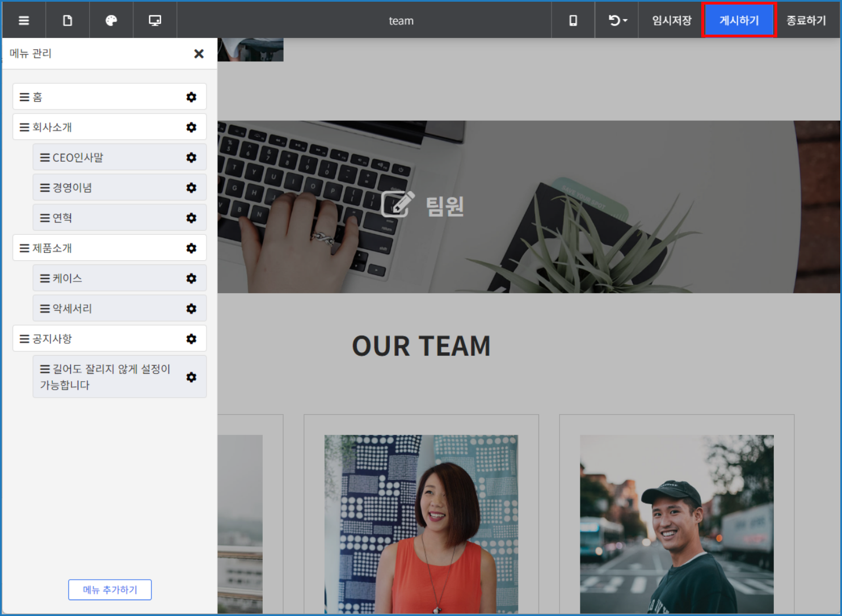The image size is (842, 616).
Task: Open the hamburger menu in top toolbar
Action: (x=24, y=20)
